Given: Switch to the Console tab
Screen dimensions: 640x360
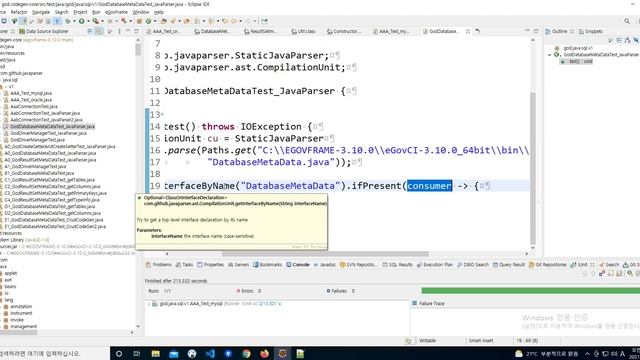Looking at the screenshot, I should (x=298, y=265).
